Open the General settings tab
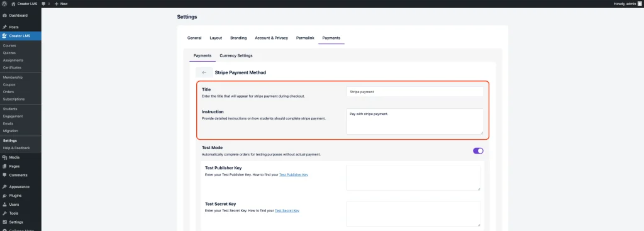 [194, 38]
